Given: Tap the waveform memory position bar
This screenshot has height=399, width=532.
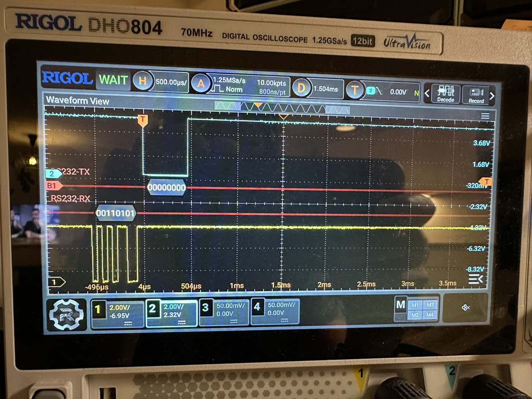Looking at the screenshot, I should [x=282, y=108].
